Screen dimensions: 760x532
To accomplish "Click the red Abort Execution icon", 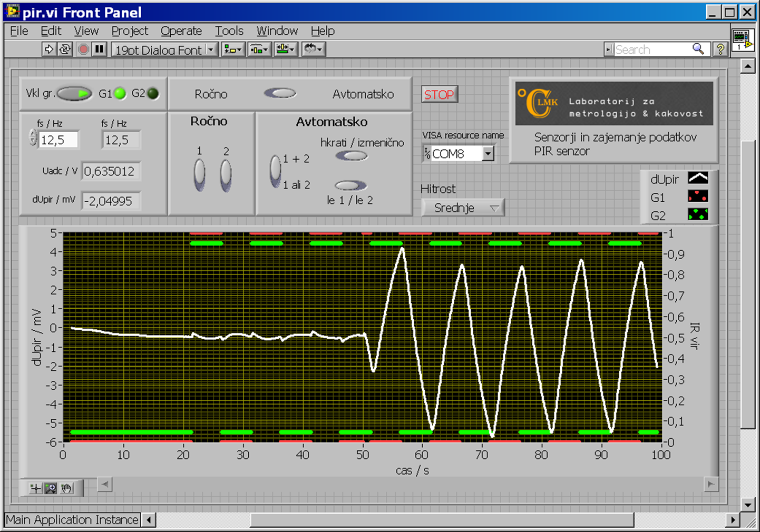I will point(83,49).
